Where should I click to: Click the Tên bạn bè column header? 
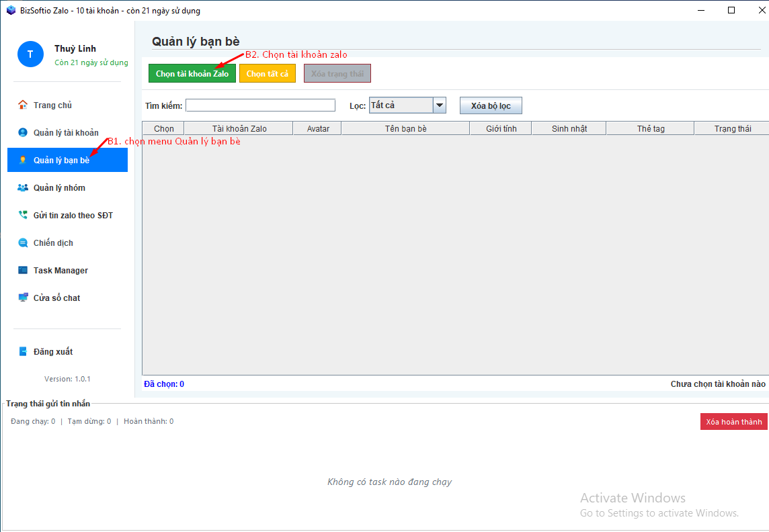pyautogui.click(x=405, y=128)
